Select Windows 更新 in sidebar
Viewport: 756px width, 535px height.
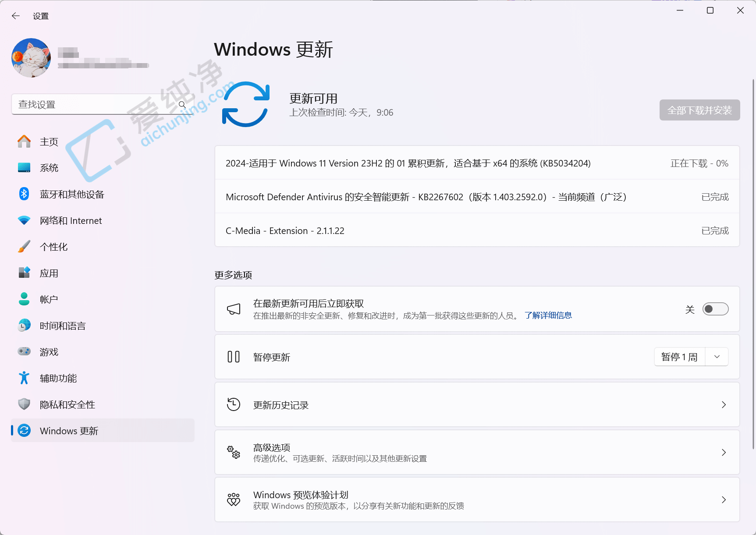[x=103, y=431]
